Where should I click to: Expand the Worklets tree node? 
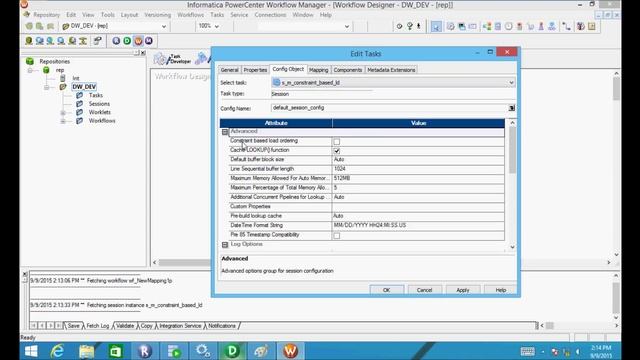point(63,113)
